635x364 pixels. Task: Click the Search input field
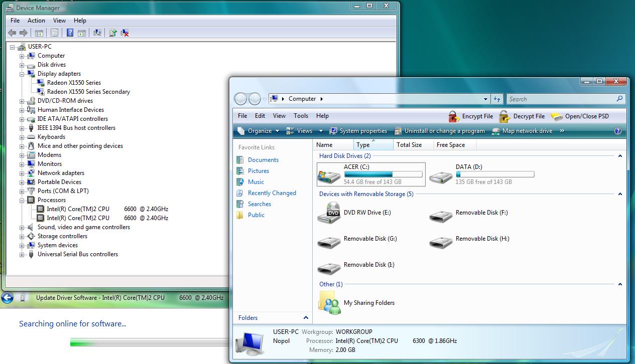561,99
